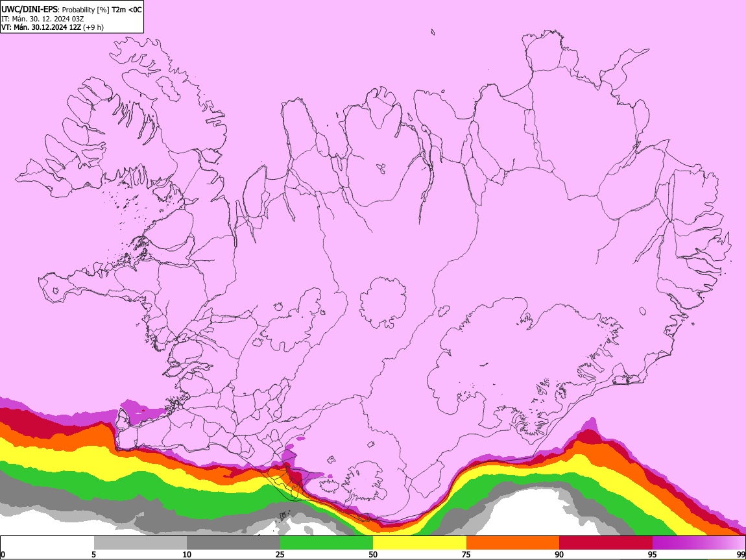Click the 'UWC/DINI-EPS' title text

coord(29,10)
